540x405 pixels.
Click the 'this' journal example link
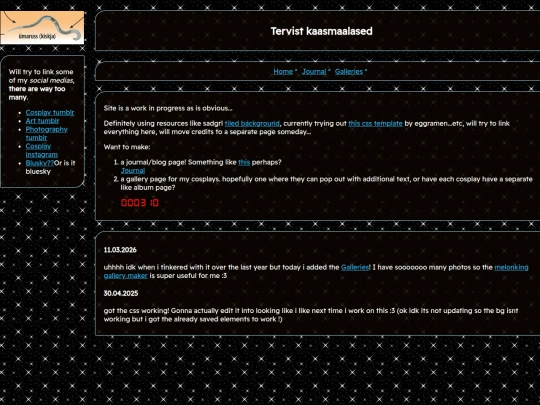[x=244, y=162]
